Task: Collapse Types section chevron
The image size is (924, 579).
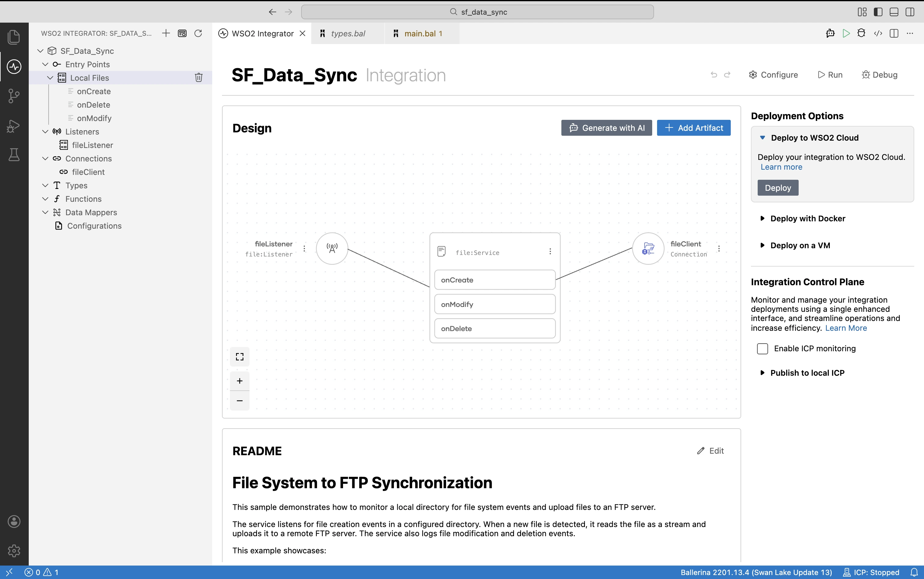Action: [x=45, y=185]
